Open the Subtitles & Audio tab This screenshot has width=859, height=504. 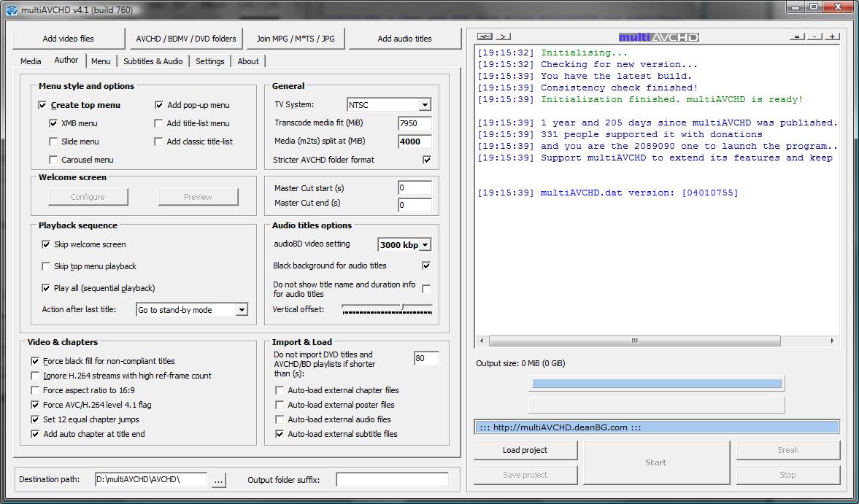coord(153,61)
